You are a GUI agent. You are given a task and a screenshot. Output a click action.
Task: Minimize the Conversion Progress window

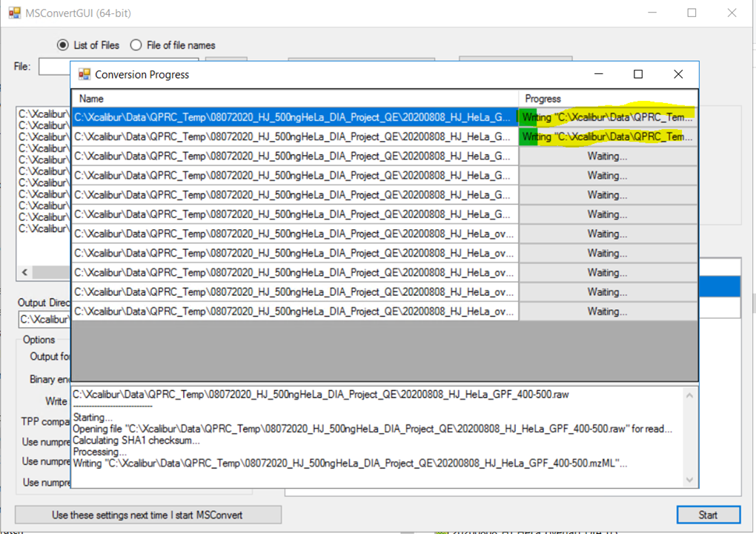tap(598, 74)
